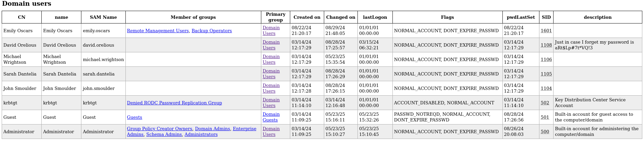This screenshot has width=644, height=152.
Task: Open the Guests group link
Action: pos(135,117)
